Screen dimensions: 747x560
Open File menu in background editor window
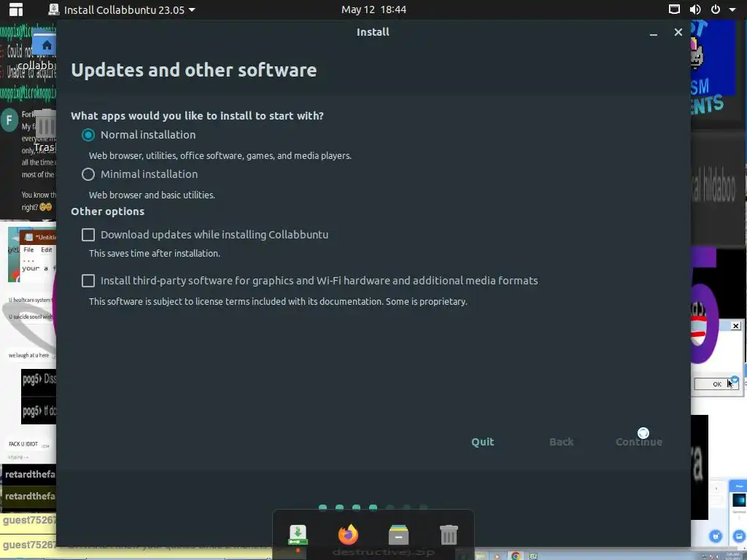[28, 250]
